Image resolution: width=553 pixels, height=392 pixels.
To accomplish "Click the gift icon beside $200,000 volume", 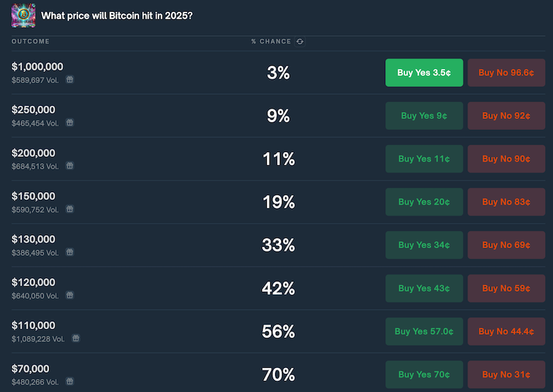I will pyautogui.click(x=70, y=166).
